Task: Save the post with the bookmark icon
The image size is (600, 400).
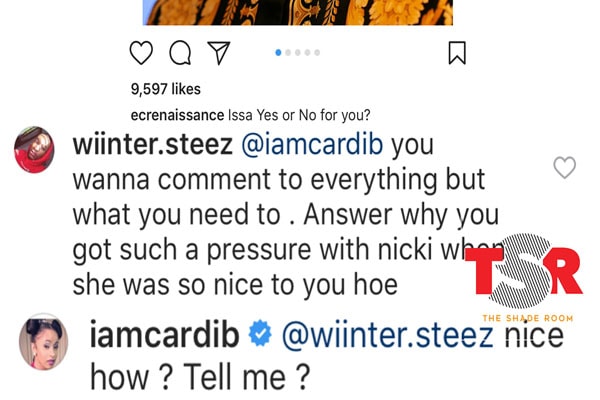Action: [x=456, y=52]
